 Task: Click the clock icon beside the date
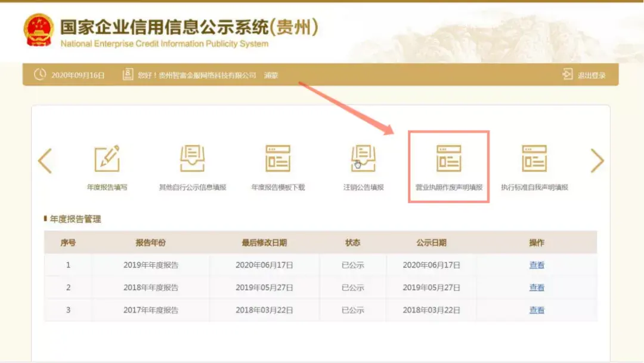[40, 75]
